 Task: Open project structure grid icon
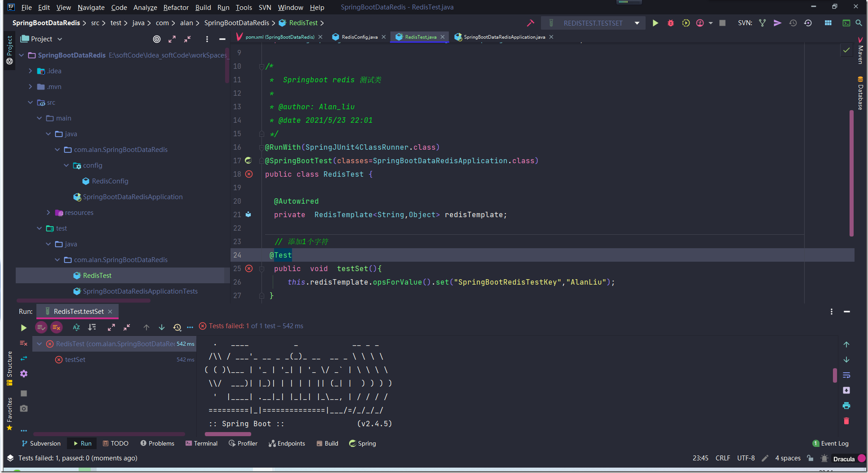tap(828, 23)
